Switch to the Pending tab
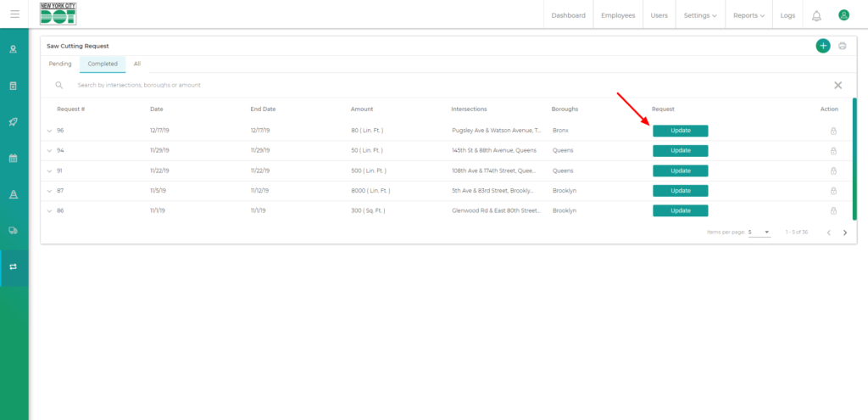868x420 pixels. 60,64
